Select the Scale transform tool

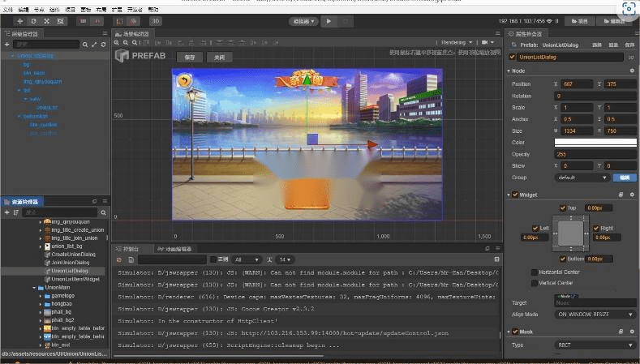(x=47, y=21)
